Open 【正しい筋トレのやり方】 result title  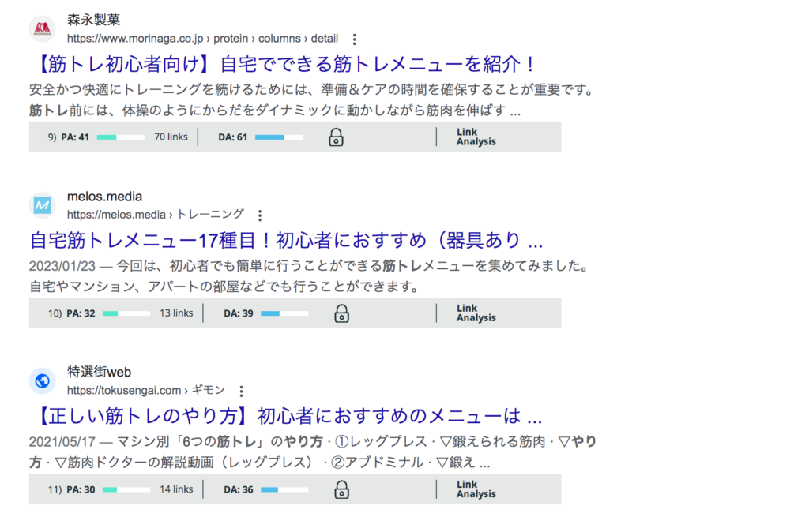tap(286, 416)
